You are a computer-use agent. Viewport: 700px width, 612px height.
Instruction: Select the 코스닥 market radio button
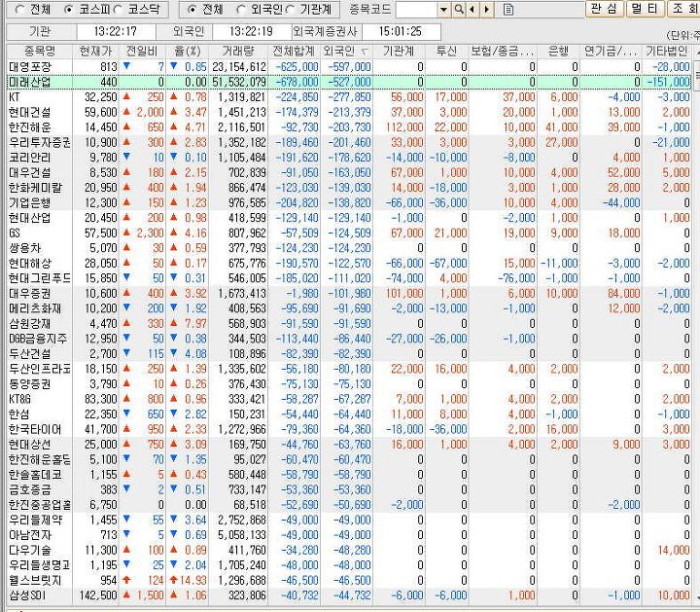click(x=118, y=10)
